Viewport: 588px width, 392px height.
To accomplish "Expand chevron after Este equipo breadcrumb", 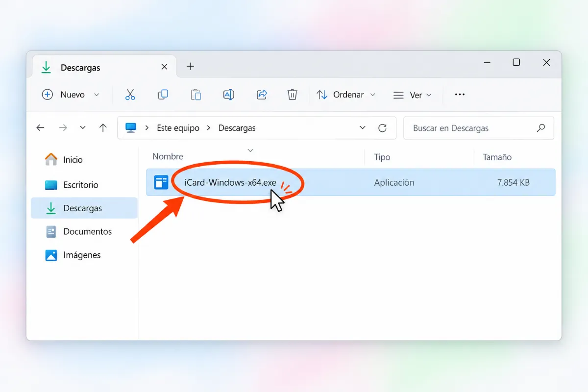I will 209,128.
